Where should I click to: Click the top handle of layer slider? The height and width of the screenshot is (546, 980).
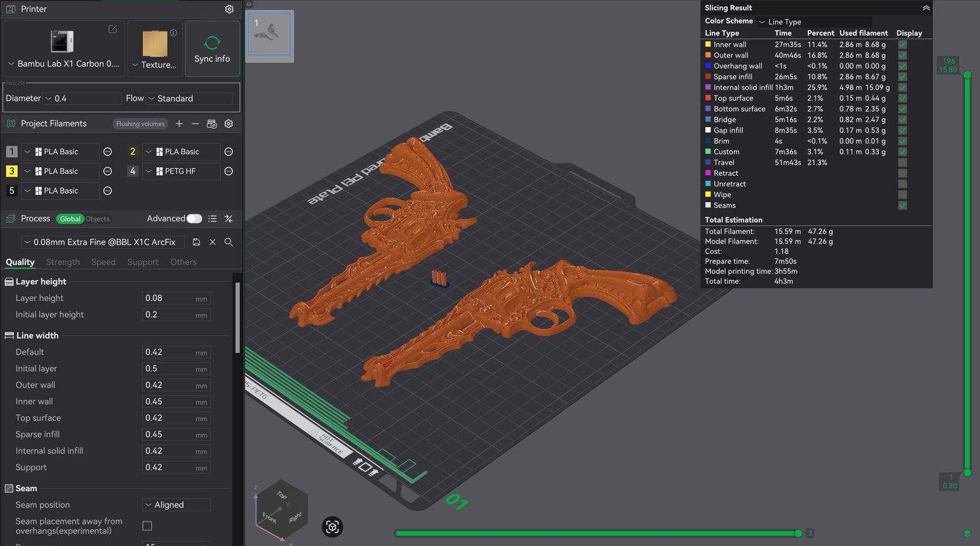point(967,75)
